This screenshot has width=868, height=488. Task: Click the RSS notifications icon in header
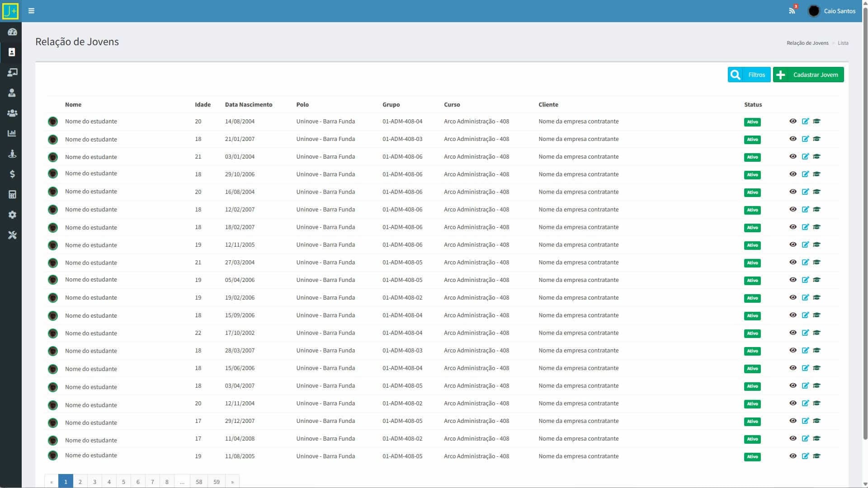792,11
